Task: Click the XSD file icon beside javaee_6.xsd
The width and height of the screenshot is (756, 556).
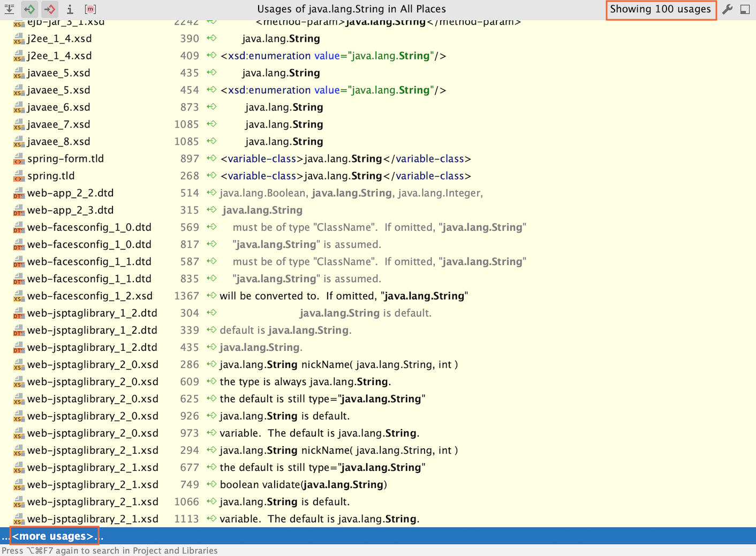Action: click(x=19, y=108)
